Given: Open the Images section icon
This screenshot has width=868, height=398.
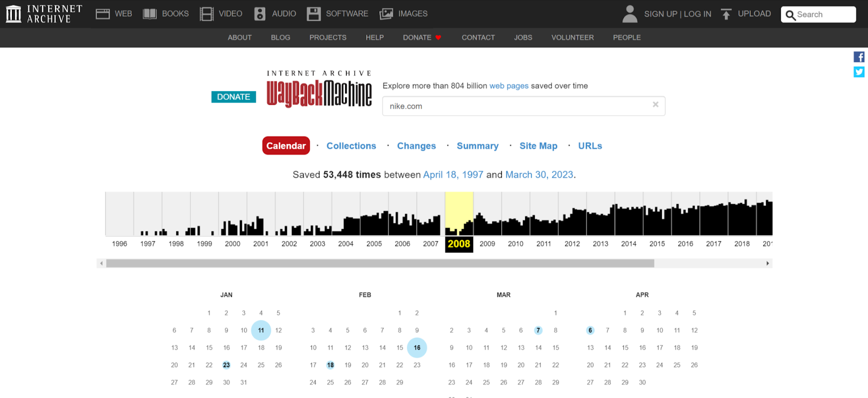Looking at the screenshot, I should tap(386, 14).
